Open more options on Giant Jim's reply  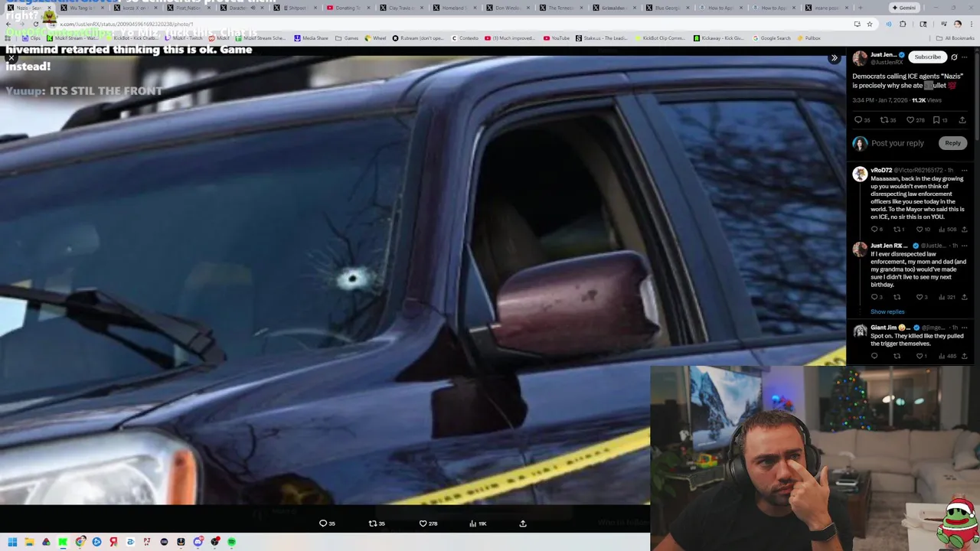tap(965, 328)
